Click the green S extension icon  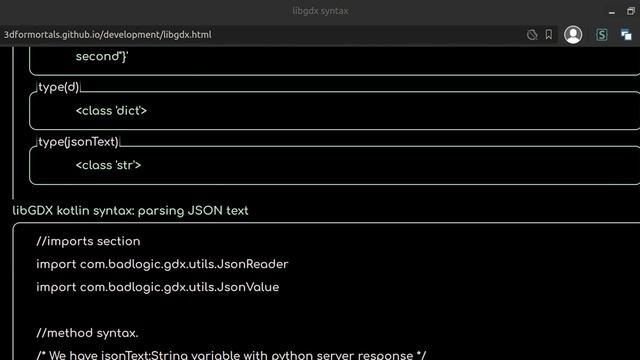602,35
